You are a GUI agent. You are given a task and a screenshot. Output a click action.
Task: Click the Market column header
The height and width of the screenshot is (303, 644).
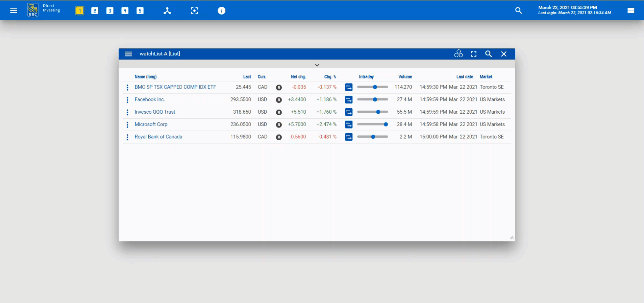coord(486,77)
